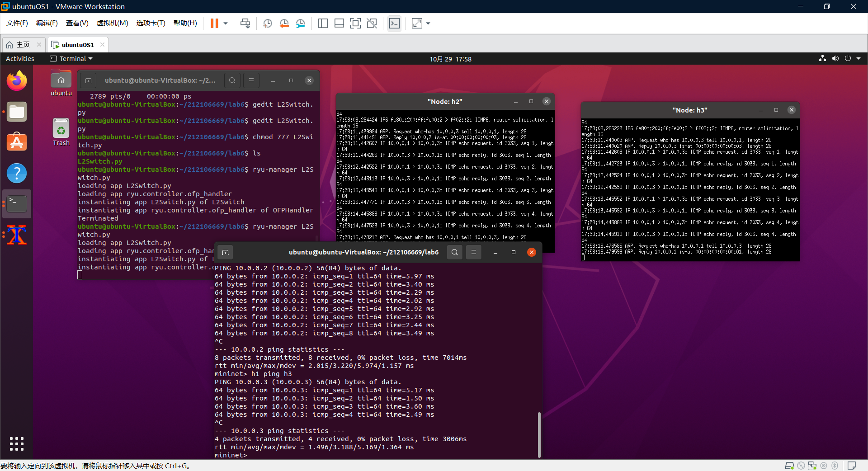Send Ctrl+Alt+Del to the virtual machine
This screenshot has width=868, height=471.
(245, 23)
